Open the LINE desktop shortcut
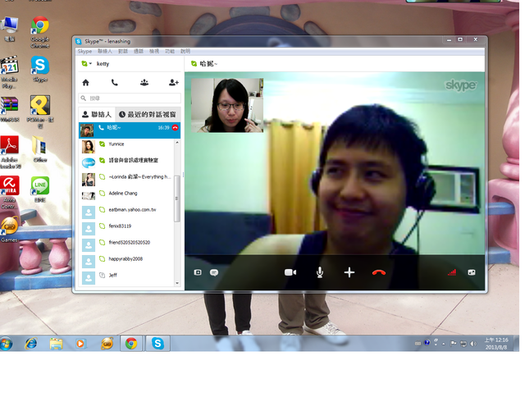 pyautogui.click(x=40, y=189)
